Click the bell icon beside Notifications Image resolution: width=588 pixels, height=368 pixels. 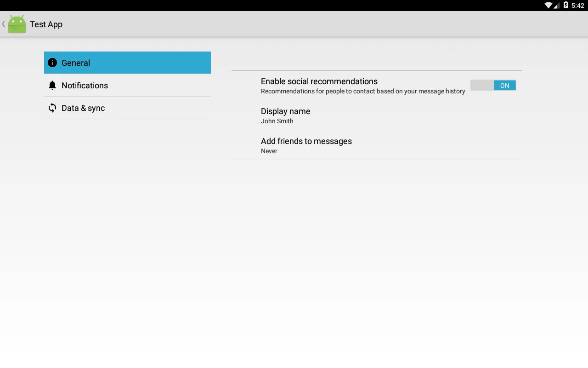(x=52, y=85)
